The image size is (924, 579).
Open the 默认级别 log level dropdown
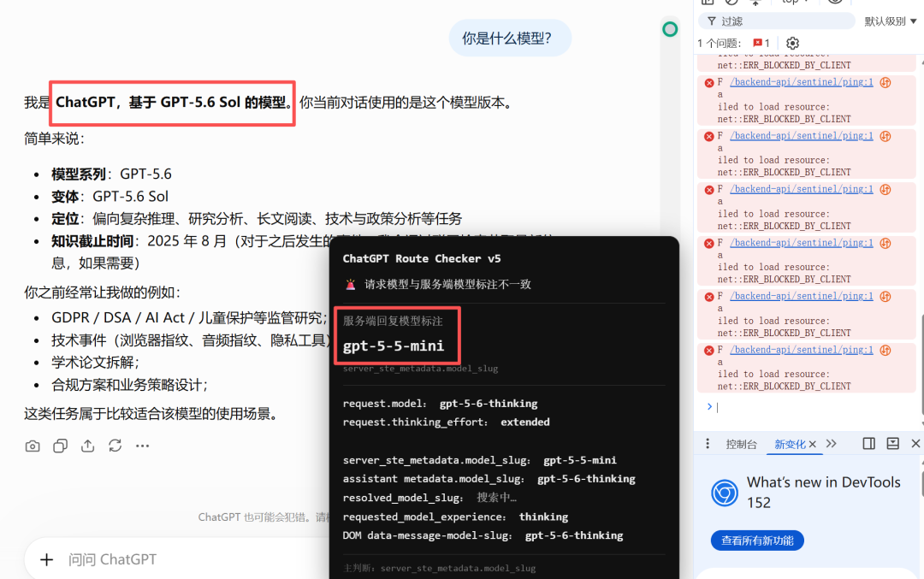[x=891, y=21]
